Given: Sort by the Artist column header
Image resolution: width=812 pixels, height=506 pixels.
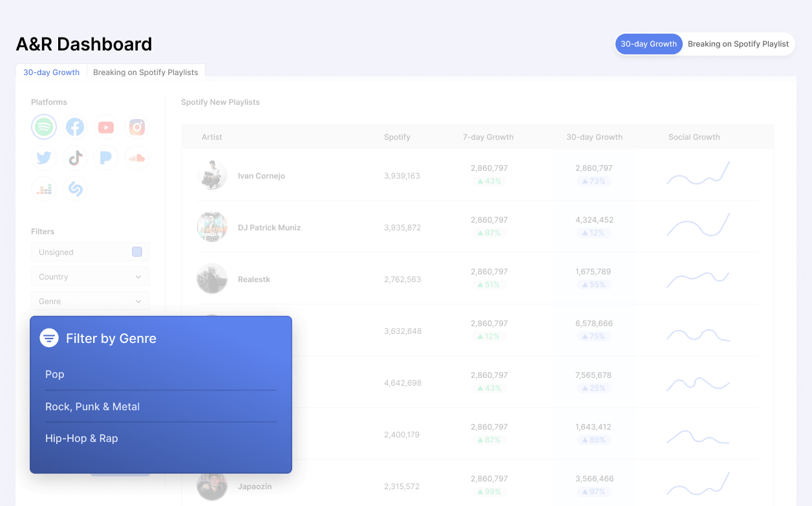Looking at the screenshot, I should coord(212,137).
